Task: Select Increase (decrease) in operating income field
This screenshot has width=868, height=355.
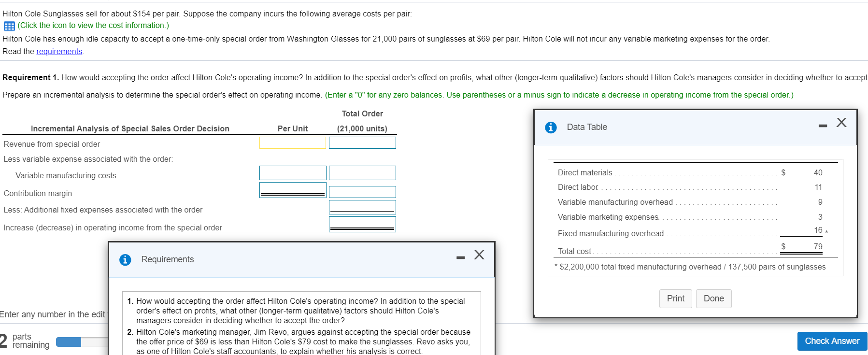Action: click(x=362, y=224)
